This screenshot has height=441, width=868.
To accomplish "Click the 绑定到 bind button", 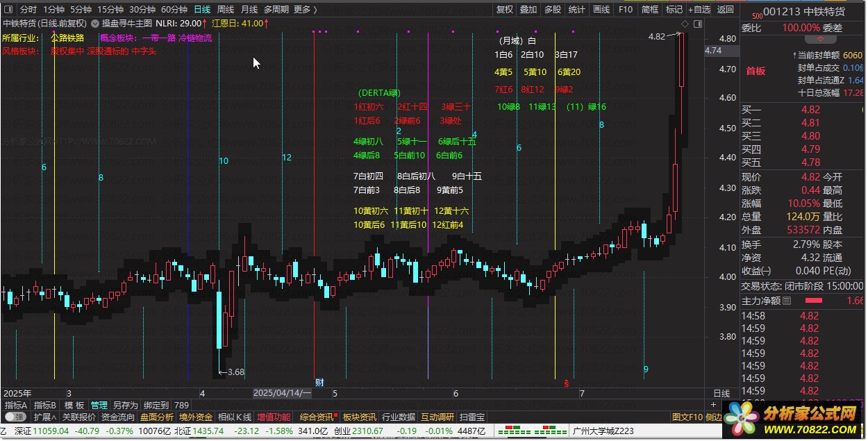I will click(156, 405).
